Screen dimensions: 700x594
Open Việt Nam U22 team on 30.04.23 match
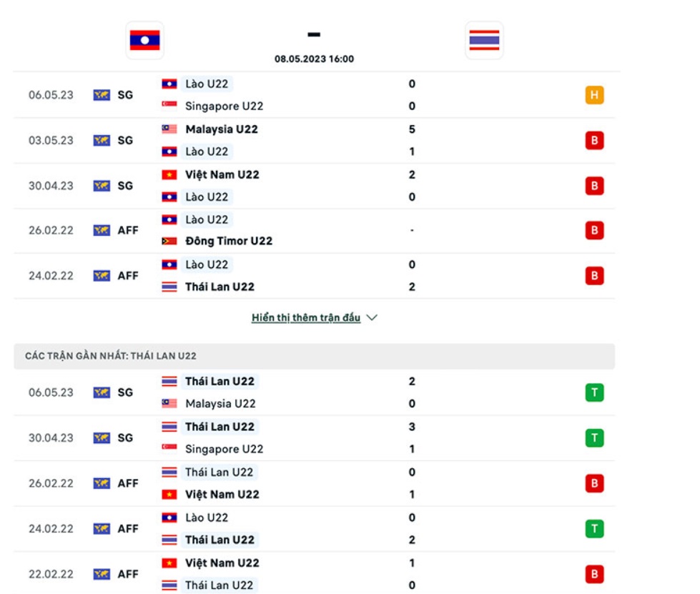pos(222,174)
